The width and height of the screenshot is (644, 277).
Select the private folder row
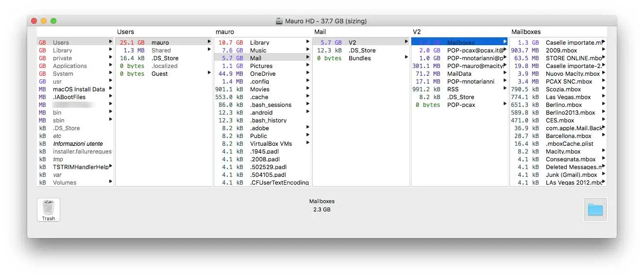pyautogui.click(x=75, y=58)
